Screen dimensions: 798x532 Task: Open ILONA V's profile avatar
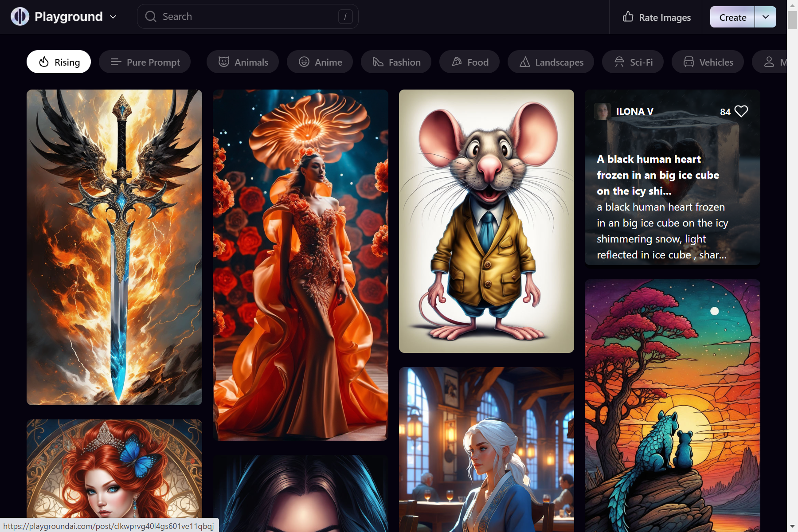602,111
